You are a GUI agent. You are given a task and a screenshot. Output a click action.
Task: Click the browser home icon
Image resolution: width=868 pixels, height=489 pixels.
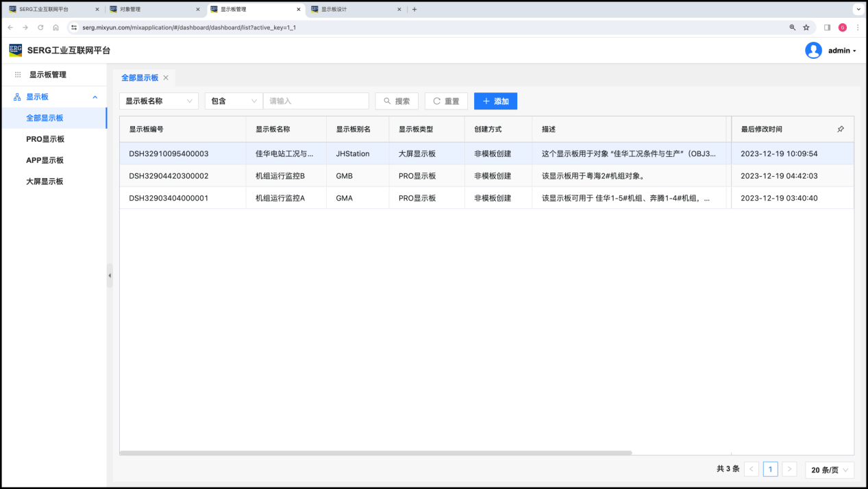click(55, 27)
